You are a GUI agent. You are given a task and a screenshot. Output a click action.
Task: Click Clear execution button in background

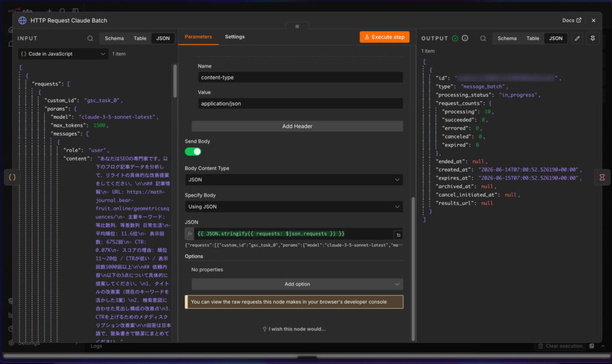(561, 346)
